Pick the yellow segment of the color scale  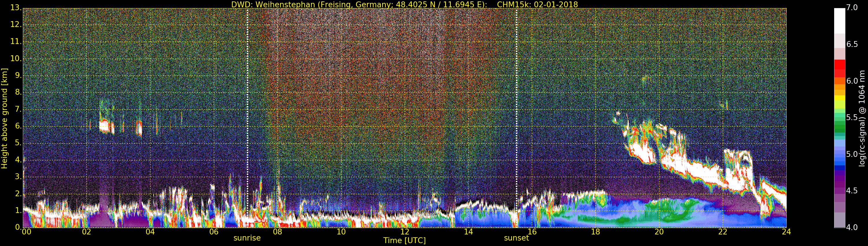tap(839, 98)
